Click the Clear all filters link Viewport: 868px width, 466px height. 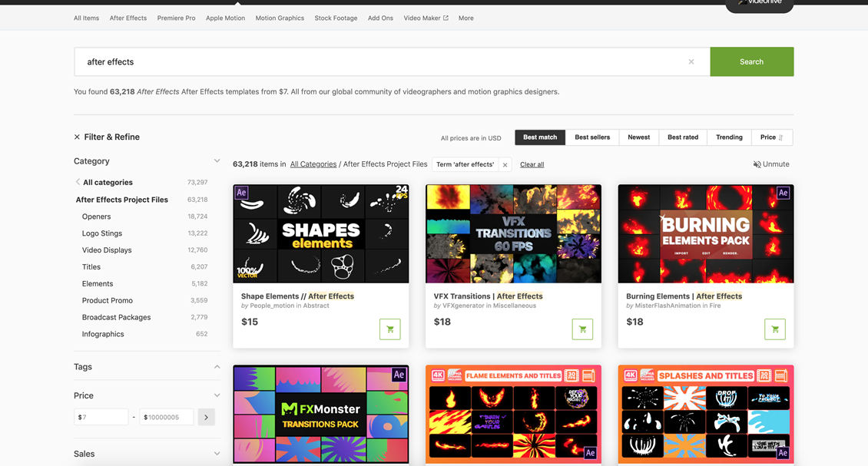coord(532,164)
